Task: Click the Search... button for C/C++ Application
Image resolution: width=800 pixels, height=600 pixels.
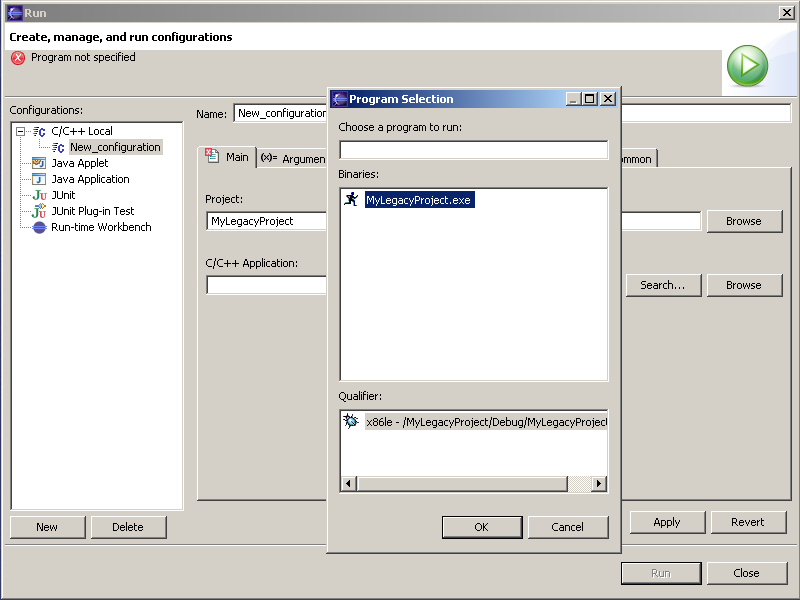Action: click(662, 285)
